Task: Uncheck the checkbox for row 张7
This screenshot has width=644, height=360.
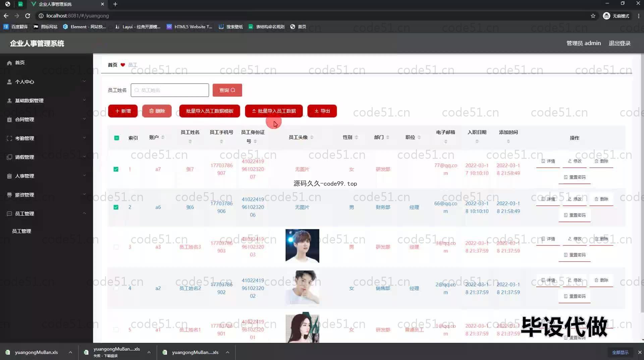Action: pos(116,169)
